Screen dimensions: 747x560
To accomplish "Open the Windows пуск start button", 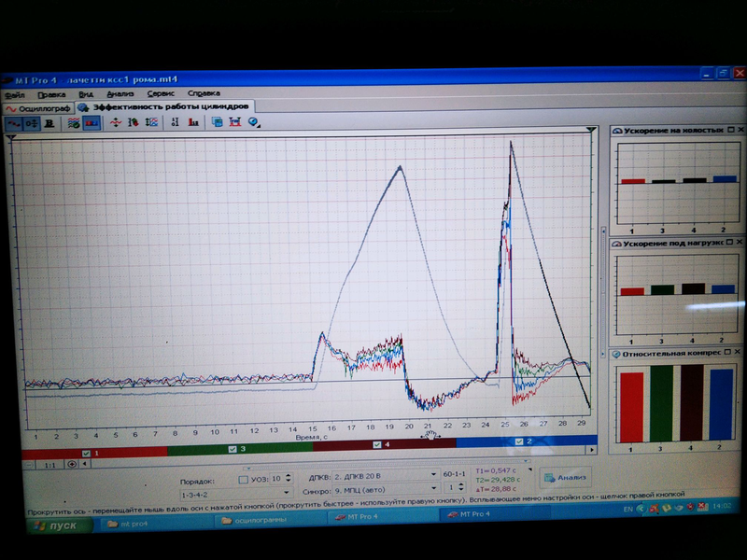I will pyautogui.click(x=60, y=525).
